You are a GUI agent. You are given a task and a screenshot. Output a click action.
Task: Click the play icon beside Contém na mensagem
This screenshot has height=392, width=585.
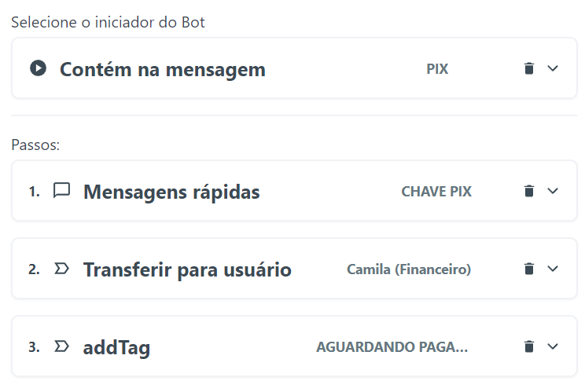click(38, 68)
